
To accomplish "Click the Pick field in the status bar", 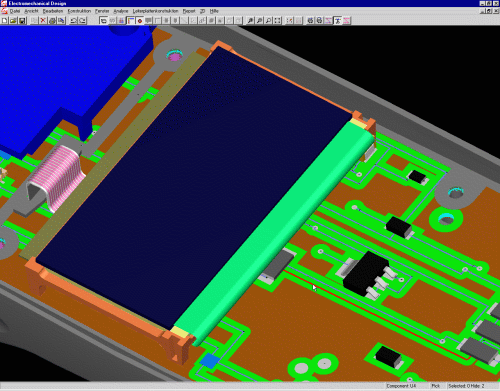I will pos(436,386).
